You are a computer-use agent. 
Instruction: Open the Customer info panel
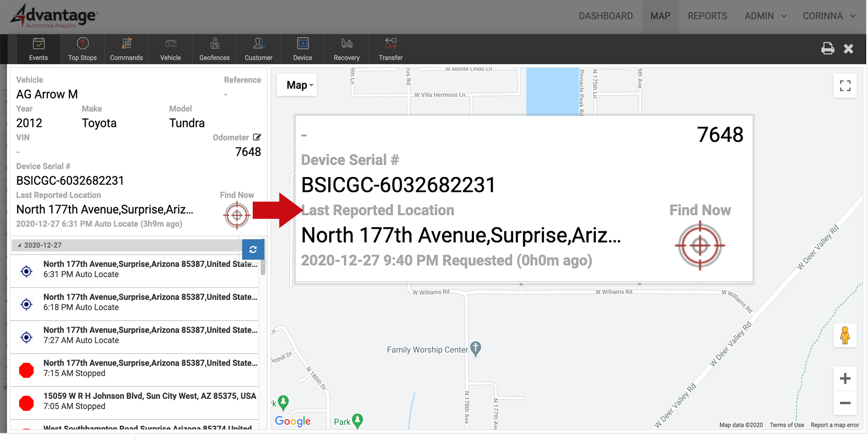point(258,49)
